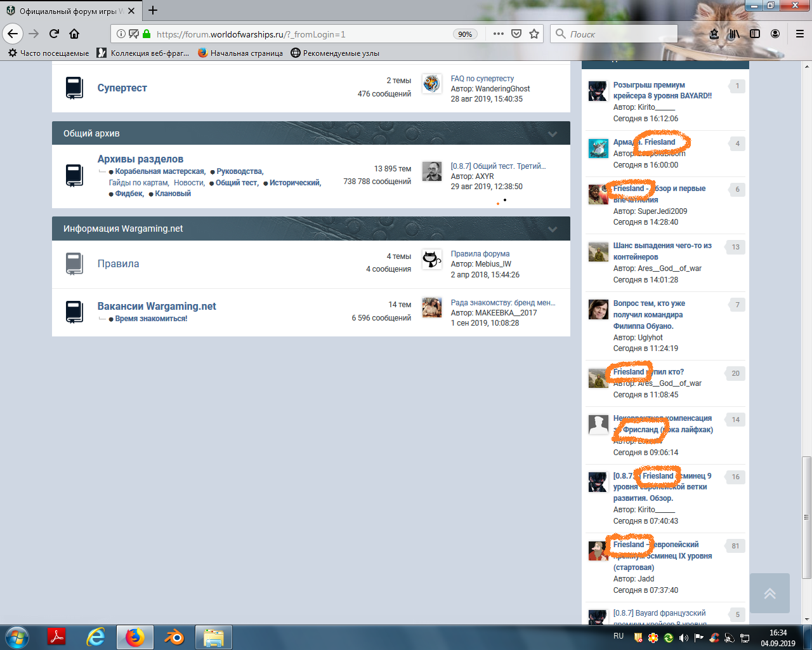Viewport: 812px width, 650px height.
Task: Collapse the Информация Wargaming.net category
Action: (553, 229)
